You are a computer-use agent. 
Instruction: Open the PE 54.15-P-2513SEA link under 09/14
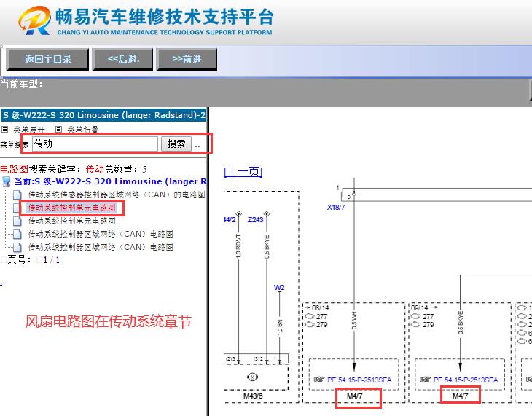click(x=466, y=380)
